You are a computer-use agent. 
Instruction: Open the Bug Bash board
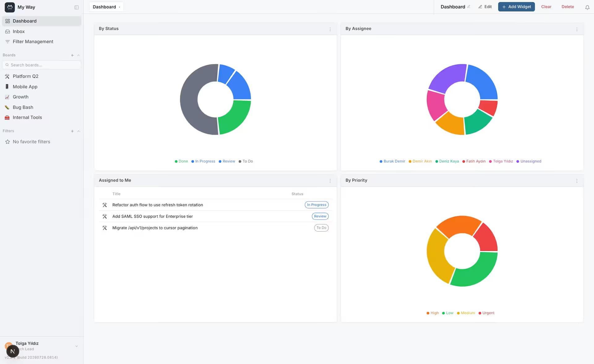[x=41, y=107]
